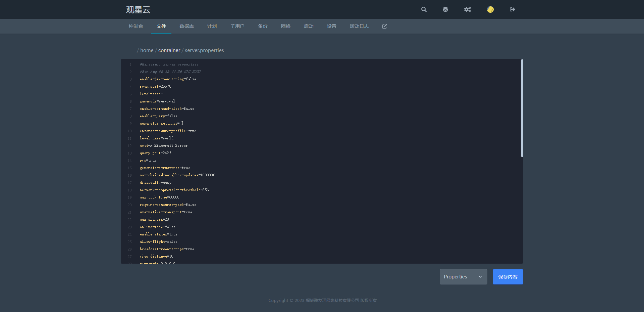The height and width of the screenshot is (312, 644).
Task: Click the 保存内容 save button
Action: click(507, 277)
